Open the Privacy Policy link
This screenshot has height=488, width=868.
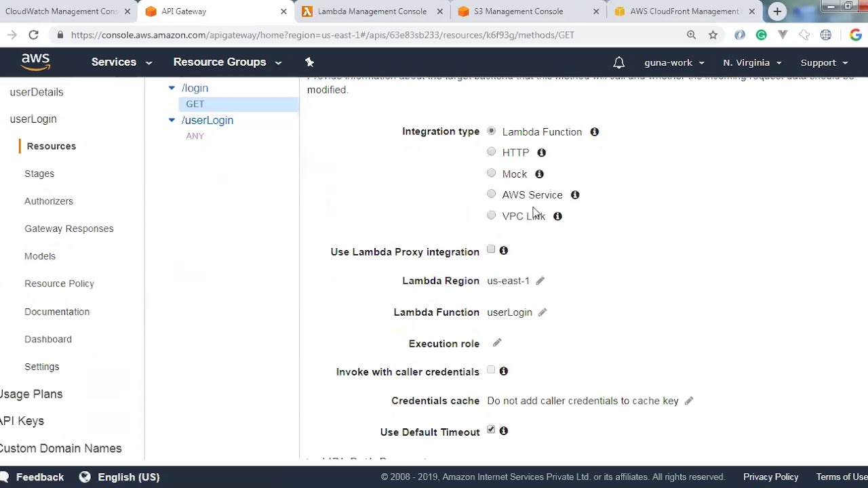pos(771,476)
